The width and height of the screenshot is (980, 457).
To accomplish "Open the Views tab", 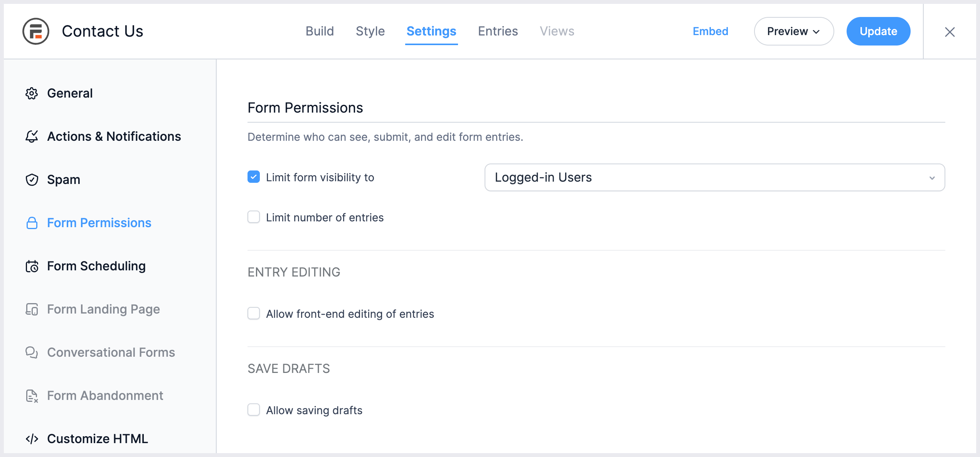I will [557, 31].
